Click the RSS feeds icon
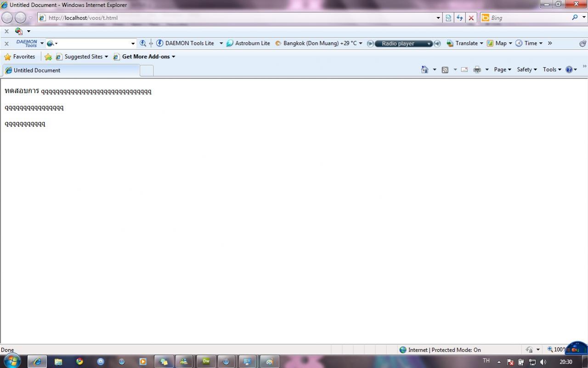 [x=445, y=69]
